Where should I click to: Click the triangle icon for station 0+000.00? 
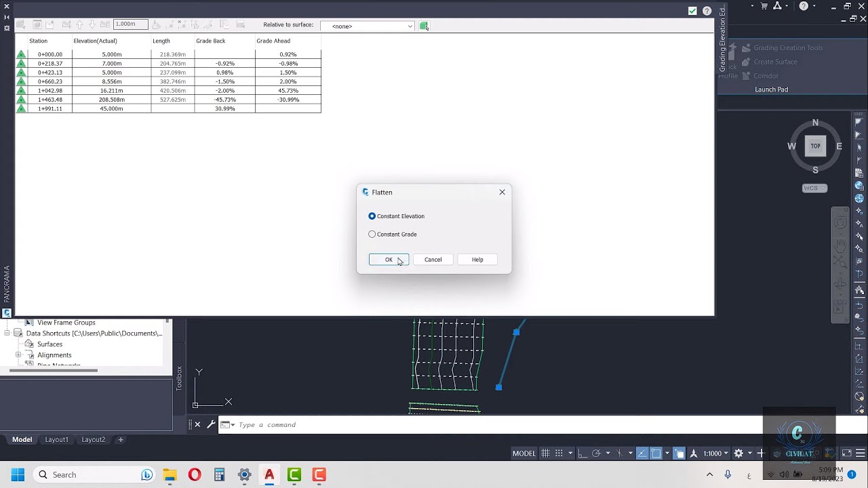click(x=21, y=54)
